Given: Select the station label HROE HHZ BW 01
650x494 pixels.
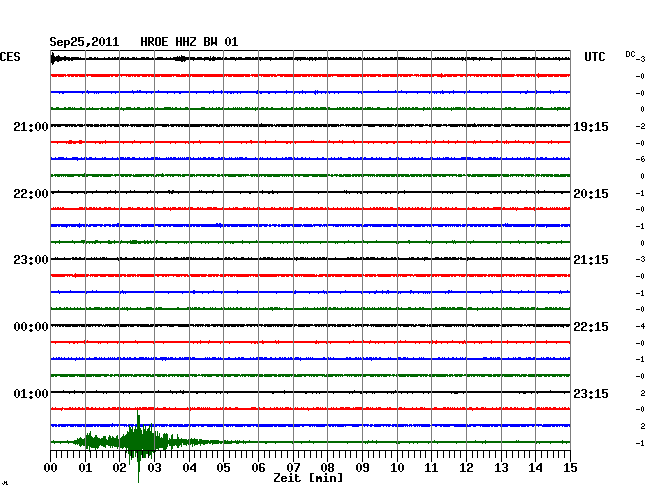Looking at the screenshot, I should [x=189, y=42].
